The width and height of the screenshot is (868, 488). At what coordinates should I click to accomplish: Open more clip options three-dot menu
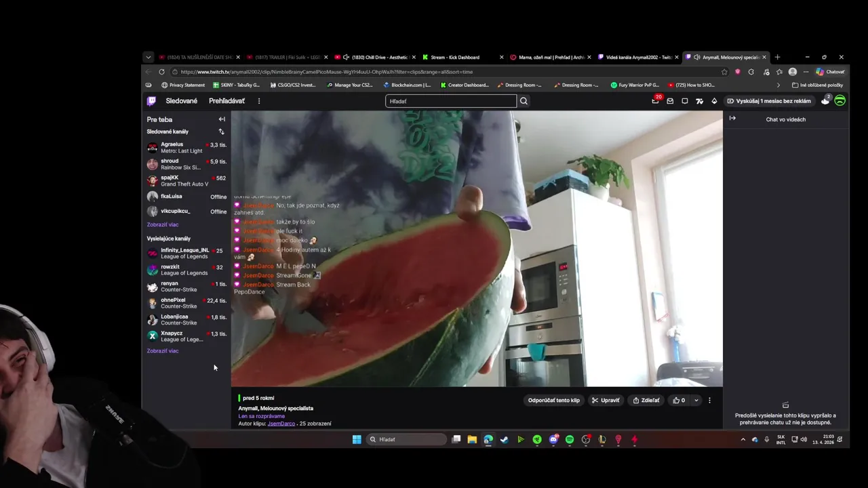(709, 401)
